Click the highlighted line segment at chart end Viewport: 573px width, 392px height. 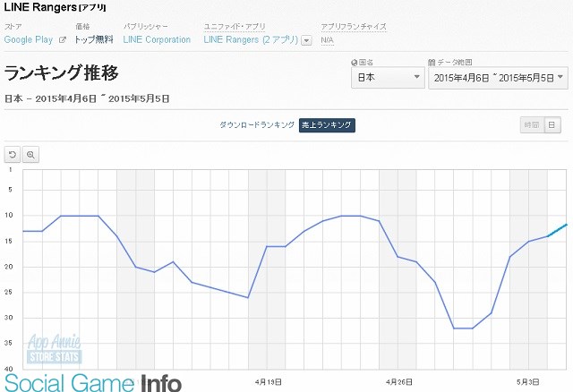click(557, 230)
